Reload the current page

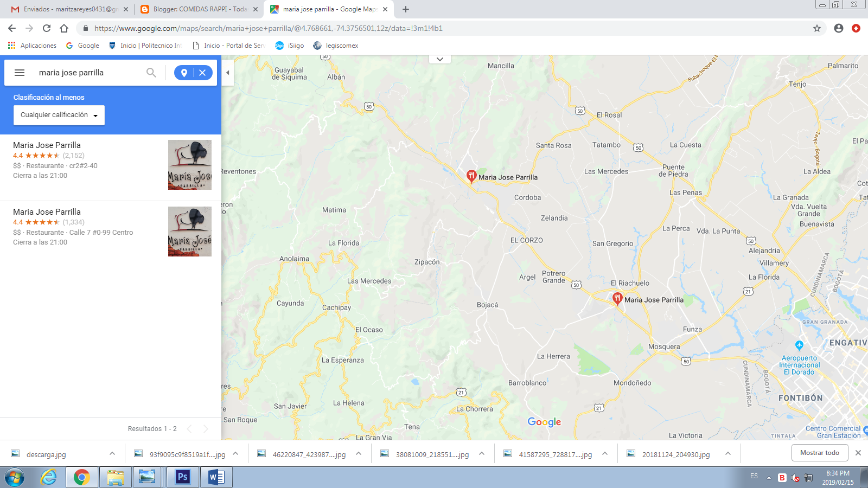click(47, 28)
